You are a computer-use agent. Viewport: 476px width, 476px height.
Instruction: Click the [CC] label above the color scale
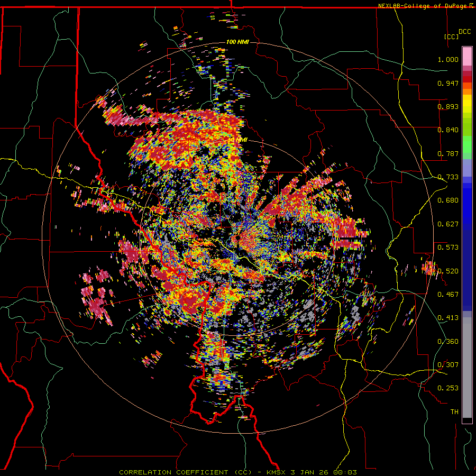[451, 36]
